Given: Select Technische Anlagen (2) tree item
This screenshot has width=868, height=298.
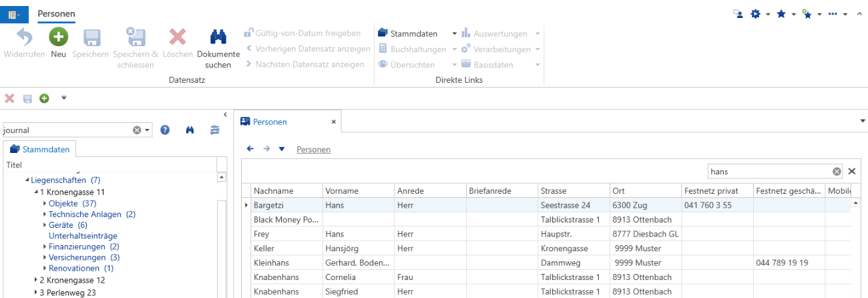Looking at the screenshot, I should click(92, 214).
